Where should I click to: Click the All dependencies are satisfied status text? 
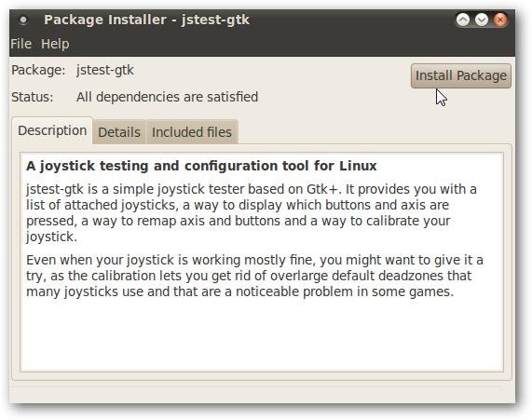[x=168, y=97]
